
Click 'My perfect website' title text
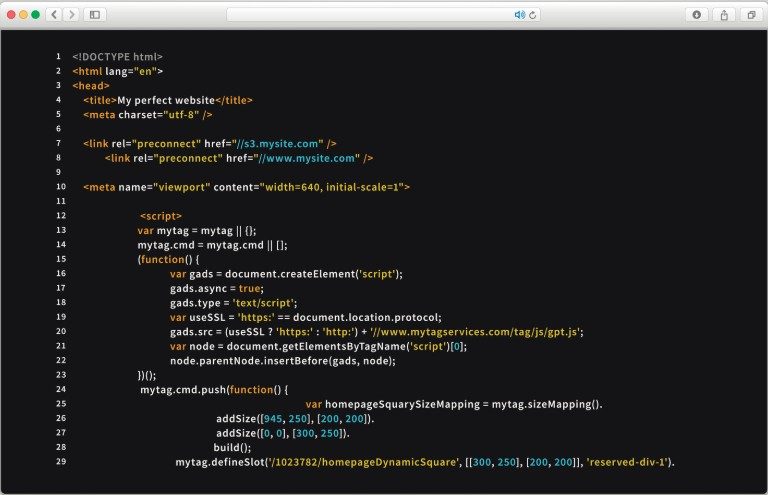pos(166,100)
